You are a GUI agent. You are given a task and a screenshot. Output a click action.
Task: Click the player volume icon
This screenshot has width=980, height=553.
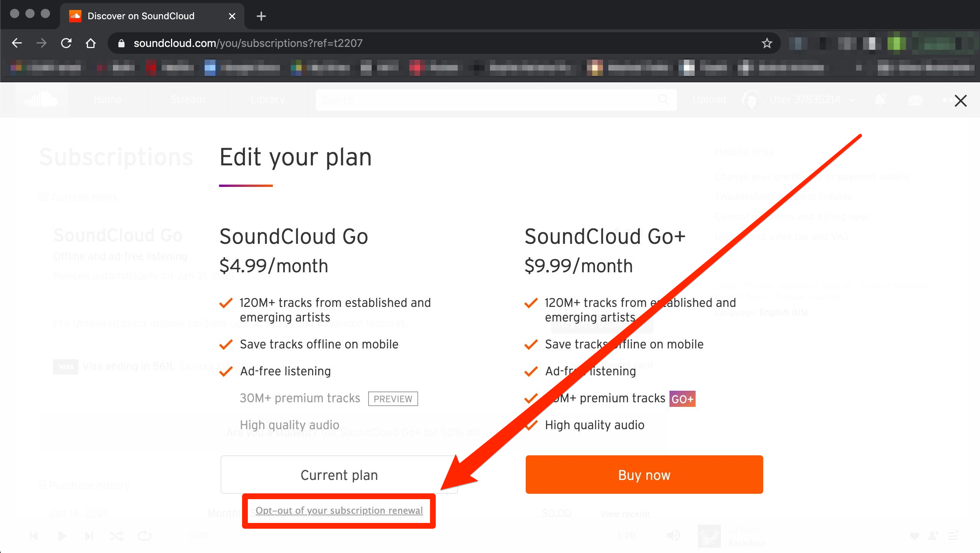[673, 535]
